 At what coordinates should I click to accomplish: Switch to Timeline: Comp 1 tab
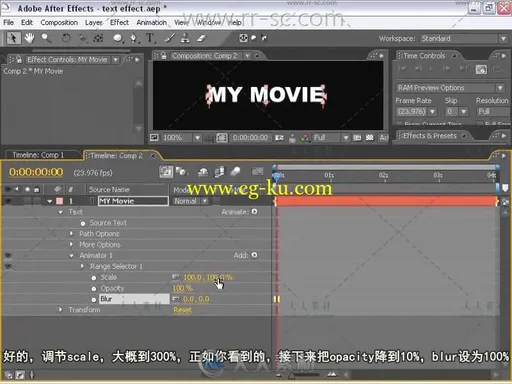(38, 155)
